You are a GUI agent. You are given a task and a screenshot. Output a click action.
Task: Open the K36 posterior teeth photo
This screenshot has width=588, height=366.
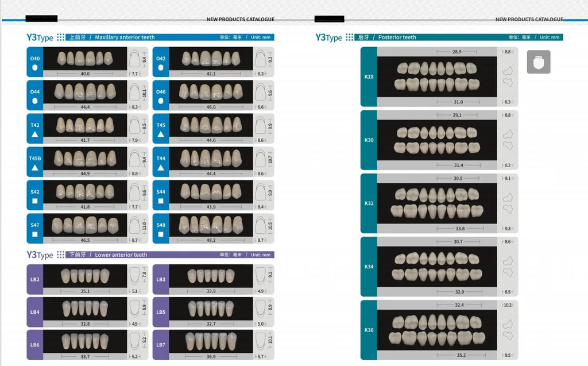437,330
